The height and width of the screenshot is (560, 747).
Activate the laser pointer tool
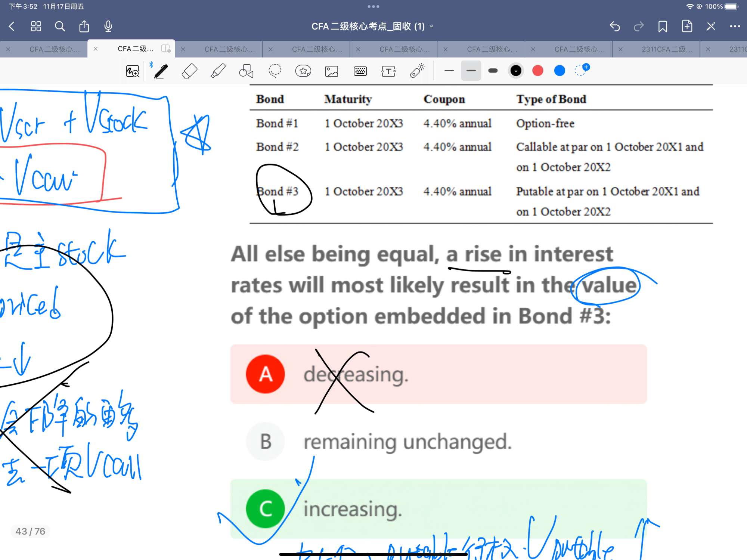(x=417, y=71)
